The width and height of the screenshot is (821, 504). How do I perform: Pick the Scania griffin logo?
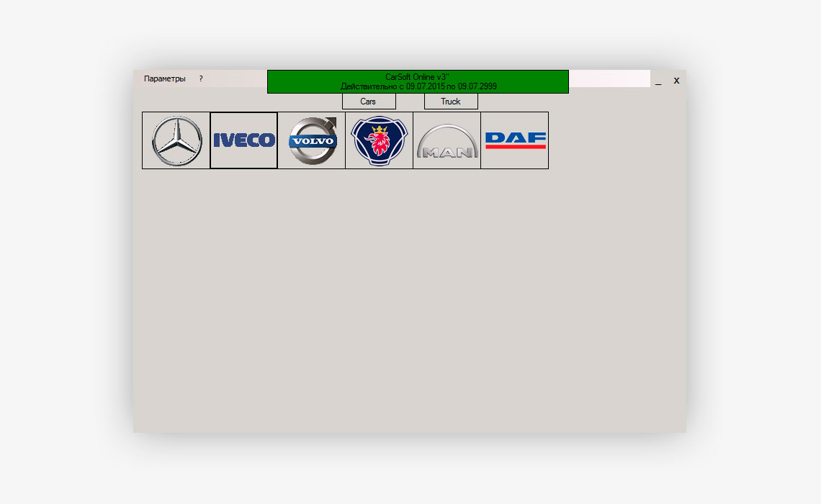point(380,140)
